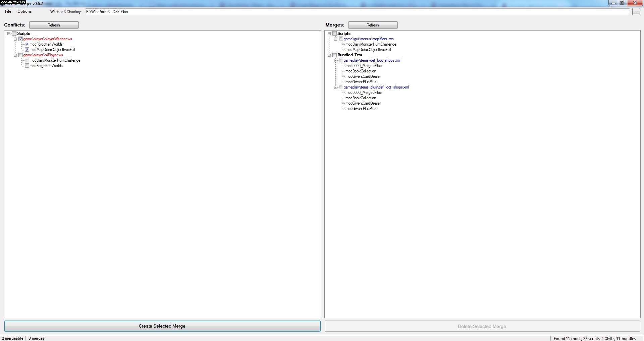Collapse the playerWitcher.ws tree node
The image size is (644, 341).
(15, 39)
